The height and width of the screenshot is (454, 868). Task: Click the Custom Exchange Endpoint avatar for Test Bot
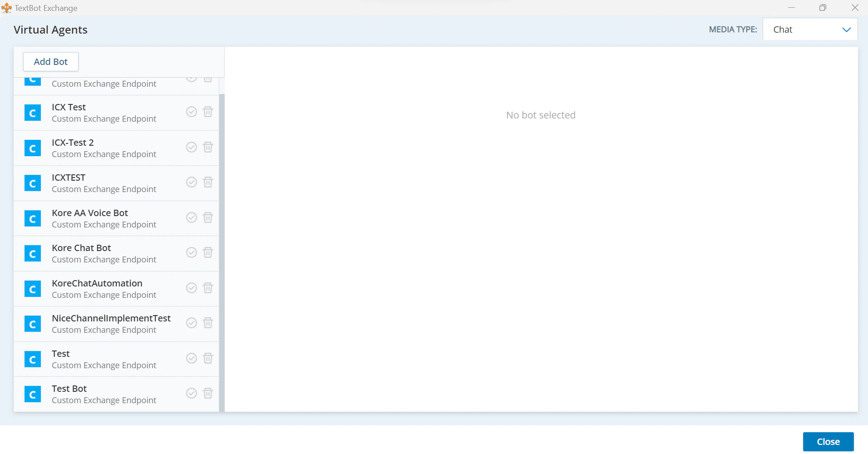[32, 394]
